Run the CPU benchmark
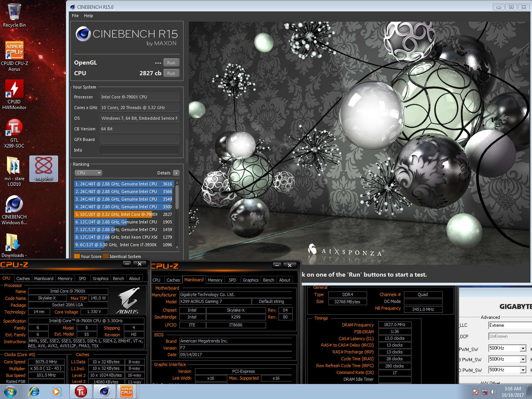 coord(171,73)
